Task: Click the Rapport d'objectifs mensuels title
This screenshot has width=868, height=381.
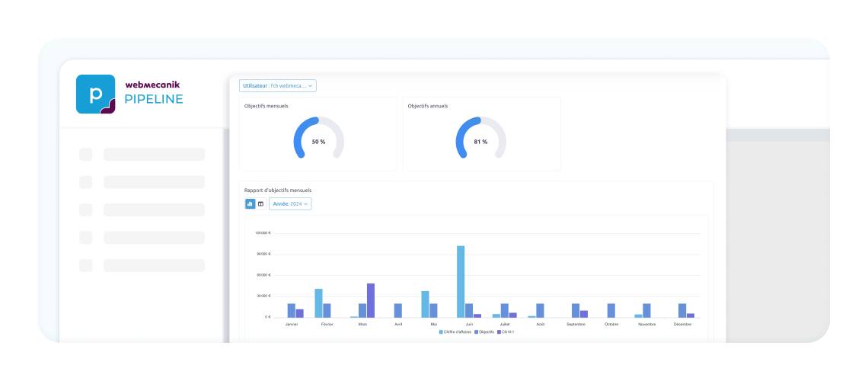Action: coord(278,190)
